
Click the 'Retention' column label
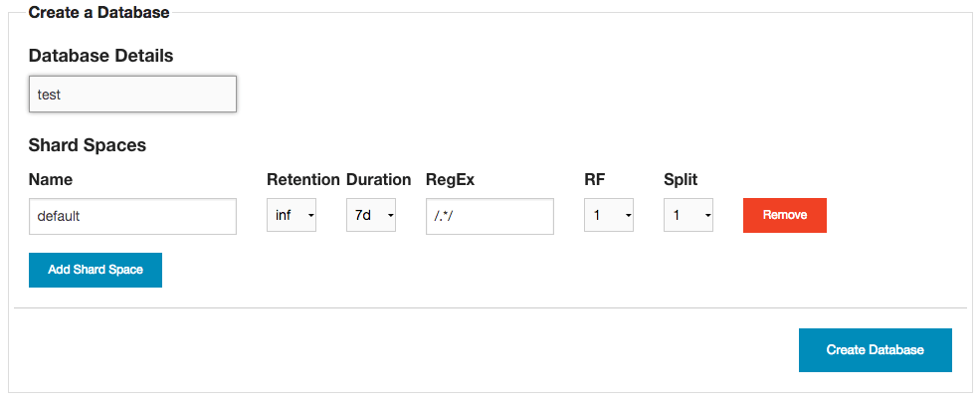(303, 180)
